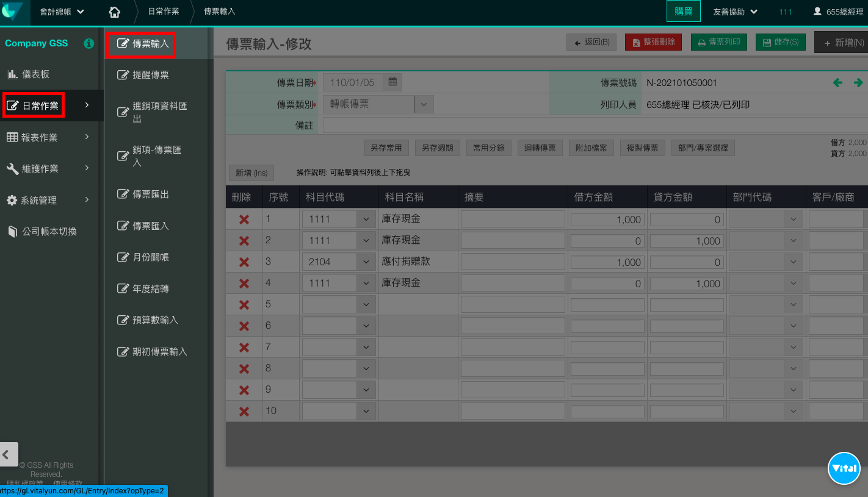Delete row 1 with red X
The image size is (868, 497).
244,220
